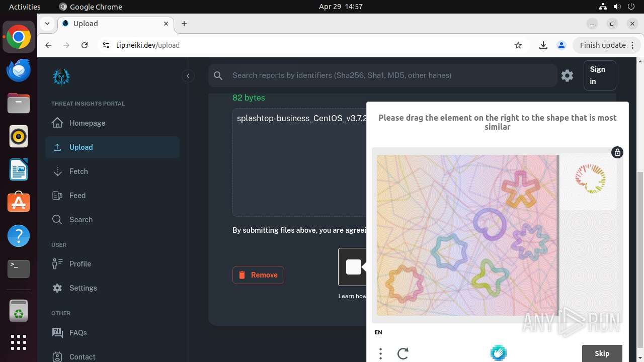644x362 pixels.
Task: Select the draggable captcha element thumbnail
Action: [x=590, y=179]
